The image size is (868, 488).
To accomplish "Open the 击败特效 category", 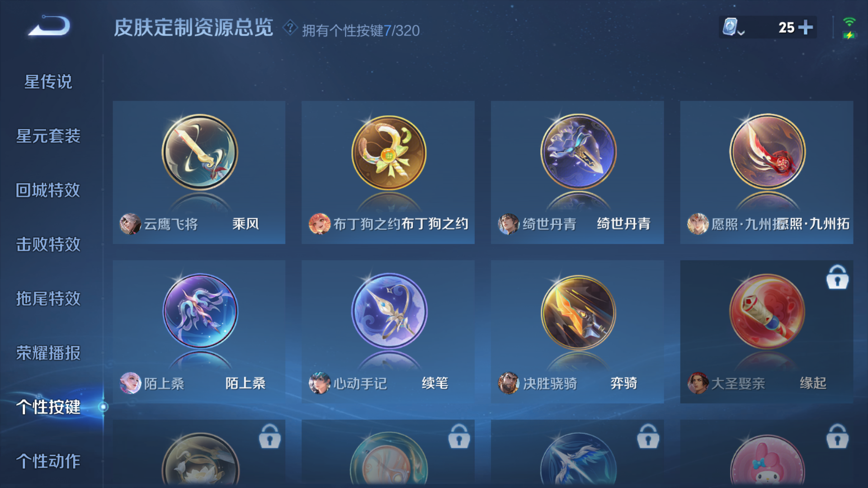I will point(48,244).
